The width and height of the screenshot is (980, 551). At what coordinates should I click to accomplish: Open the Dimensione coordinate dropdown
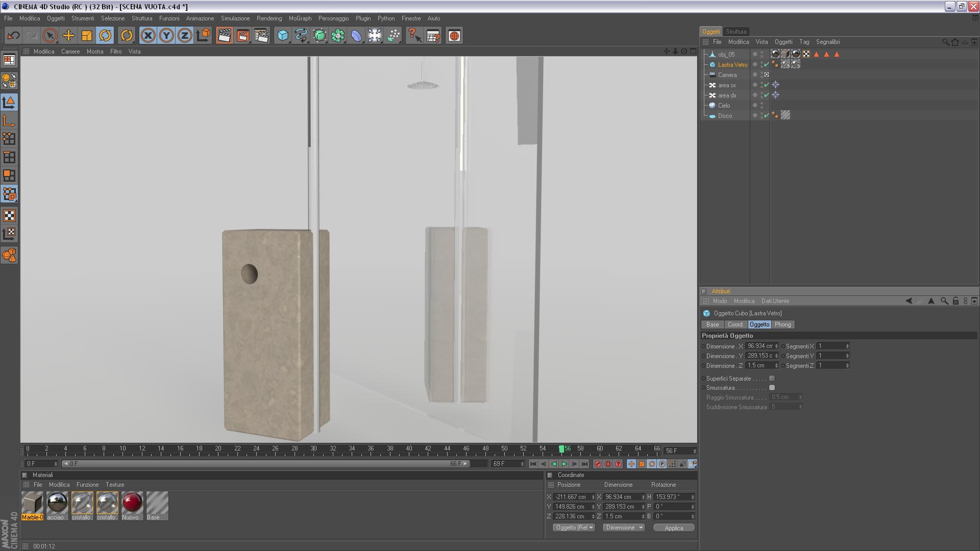pos(624,528)
